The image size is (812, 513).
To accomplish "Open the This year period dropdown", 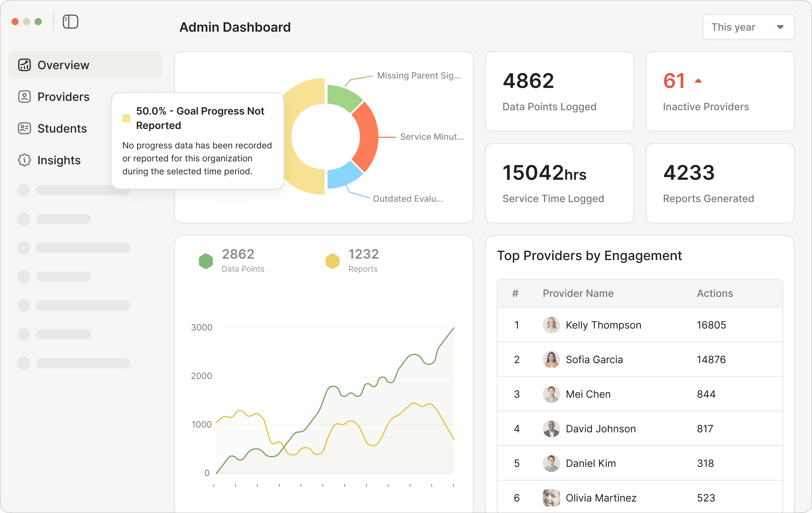I will pyautogui.click(x=748, y=27).
